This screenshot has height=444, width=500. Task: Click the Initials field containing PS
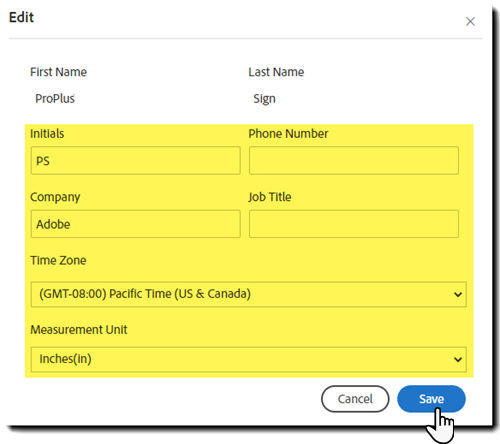tap(136, 160)
